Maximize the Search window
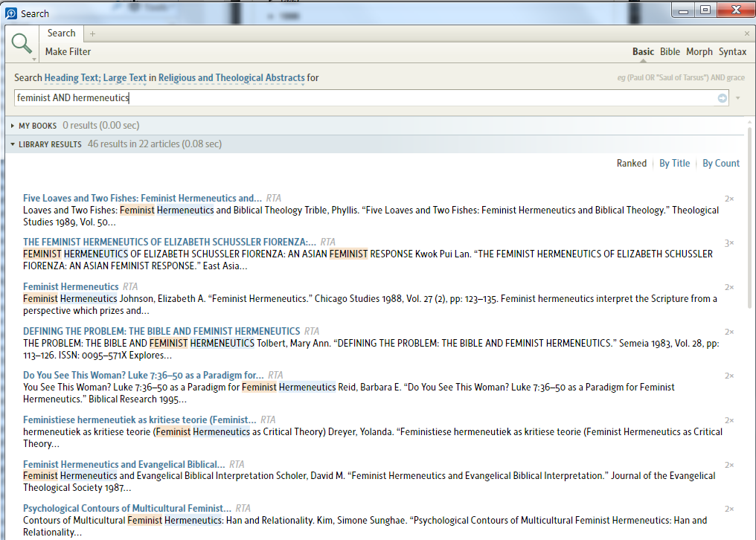Screen dimensions: 756x540 coord(705,10)
